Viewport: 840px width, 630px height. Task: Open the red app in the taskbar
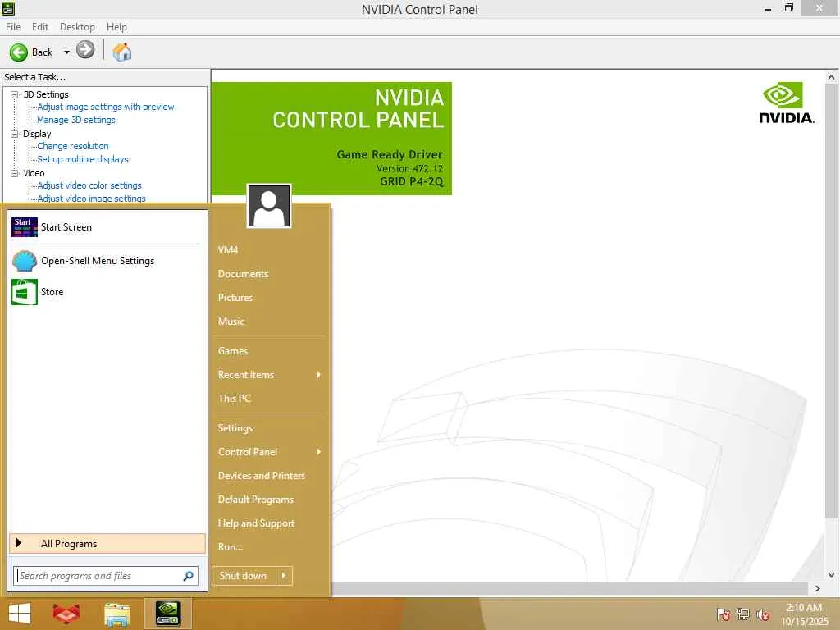(66, 614)
